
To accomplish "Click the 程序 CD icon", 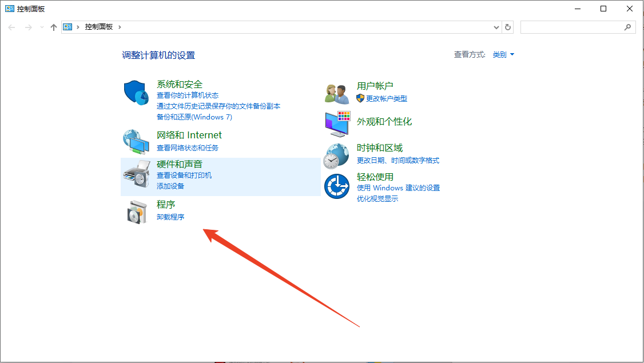I will tap(136, 211).
